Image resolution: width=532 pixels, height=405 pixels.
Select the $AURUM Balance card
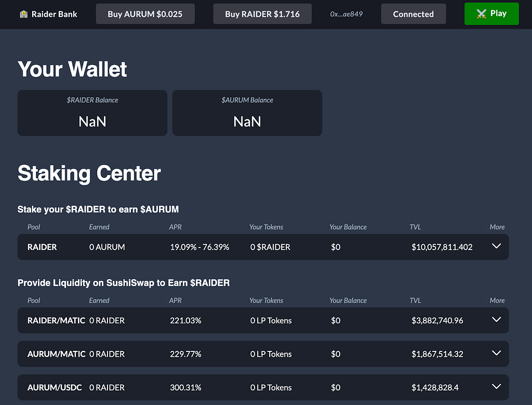[x=247, y=113]
